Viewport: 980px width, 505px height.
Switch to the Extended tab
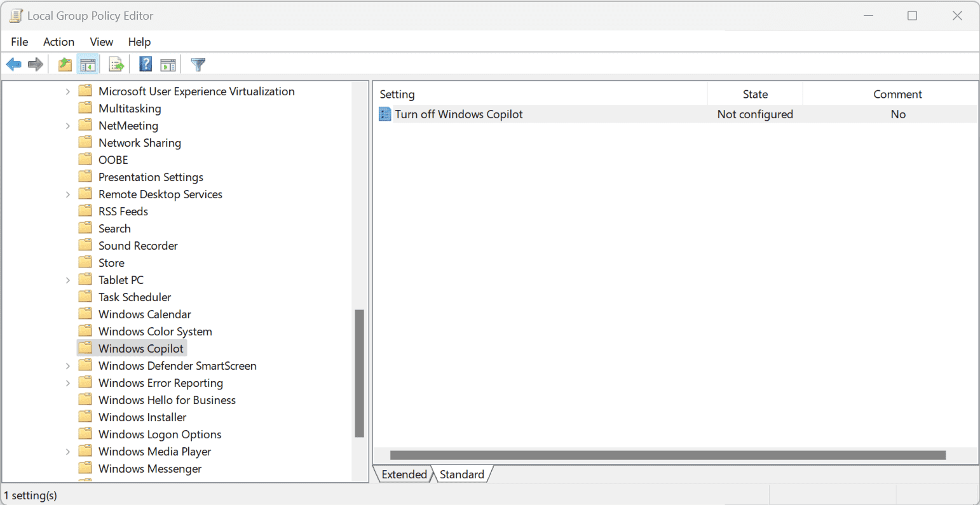404,475
